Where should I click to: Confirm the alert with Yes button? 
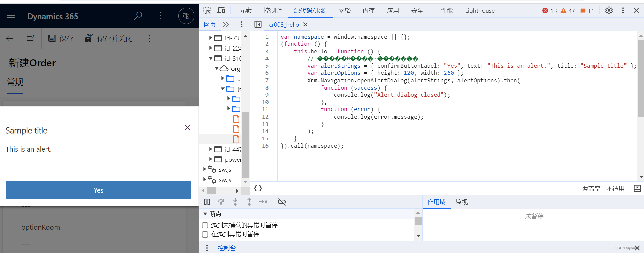98,190
